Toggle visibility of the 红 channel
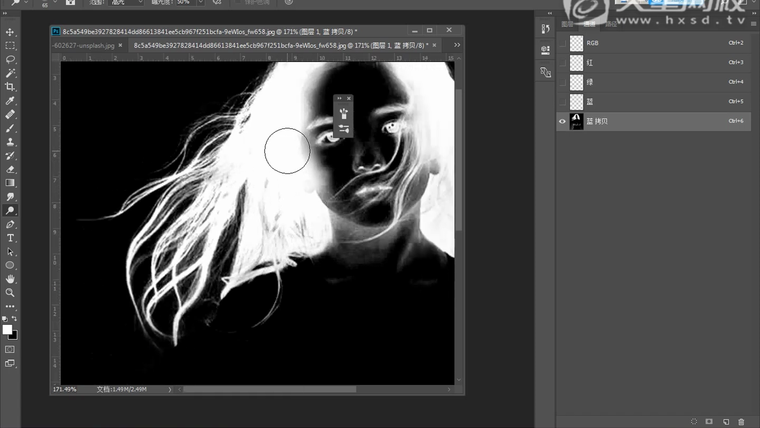Image resolution: width=760 pixels, height=428 pixels. tap(562, 62)
